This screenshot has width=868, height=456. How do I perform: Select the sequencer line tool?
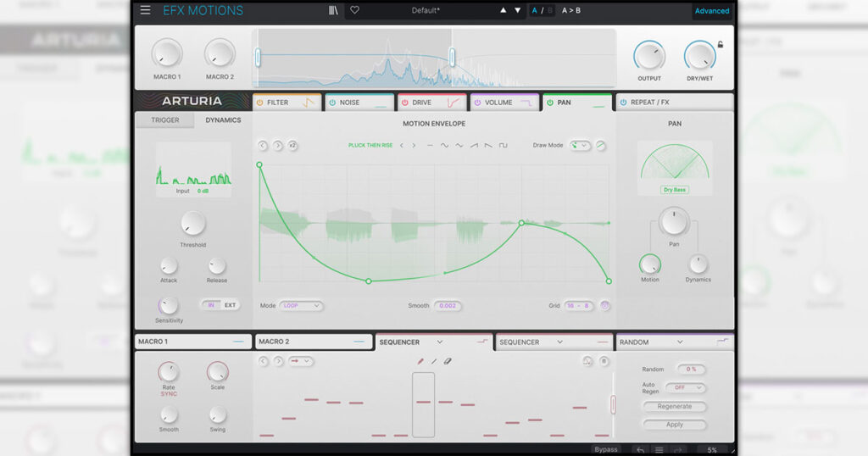[434, 361]
